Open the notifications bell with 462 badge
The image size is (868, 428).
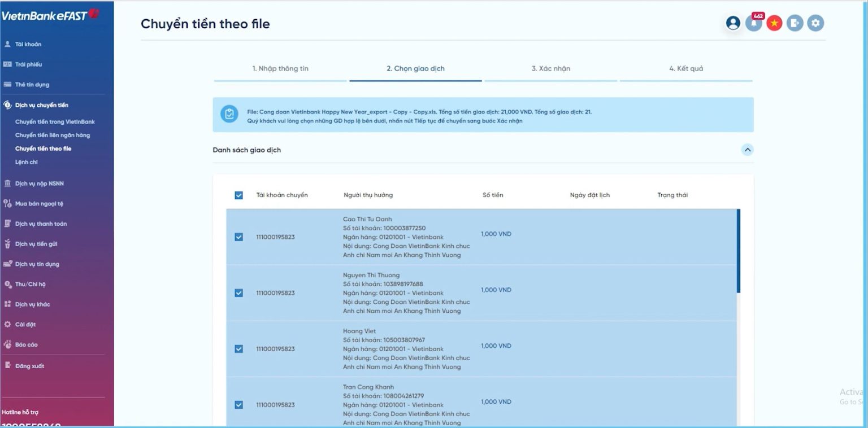click(x=753, y=23)
